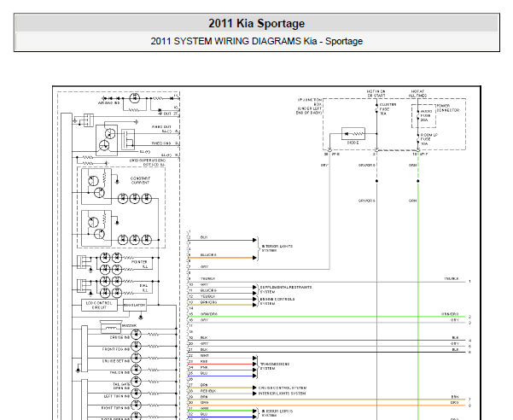This screenshot has width=513, height=420.
Task: Click the "AIR BAG IND" label
Action: coord(109,102)
